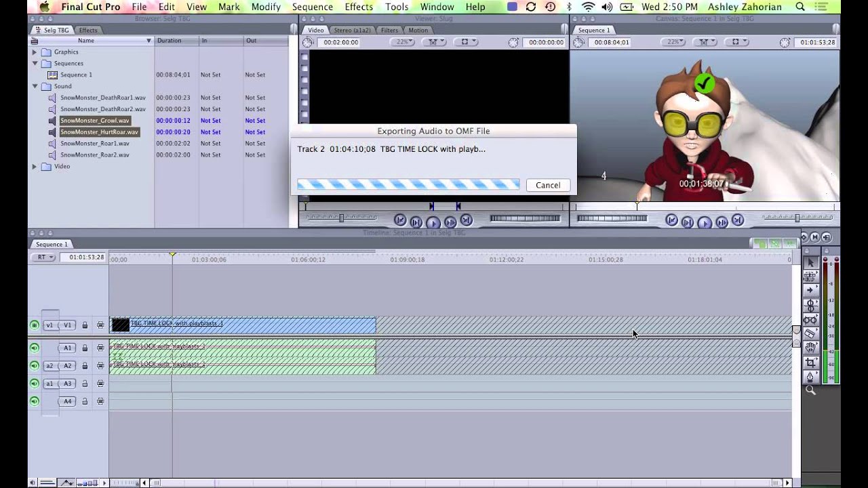
Task: Pick the Razor Blade tool
Action: (x=810, y=333)
